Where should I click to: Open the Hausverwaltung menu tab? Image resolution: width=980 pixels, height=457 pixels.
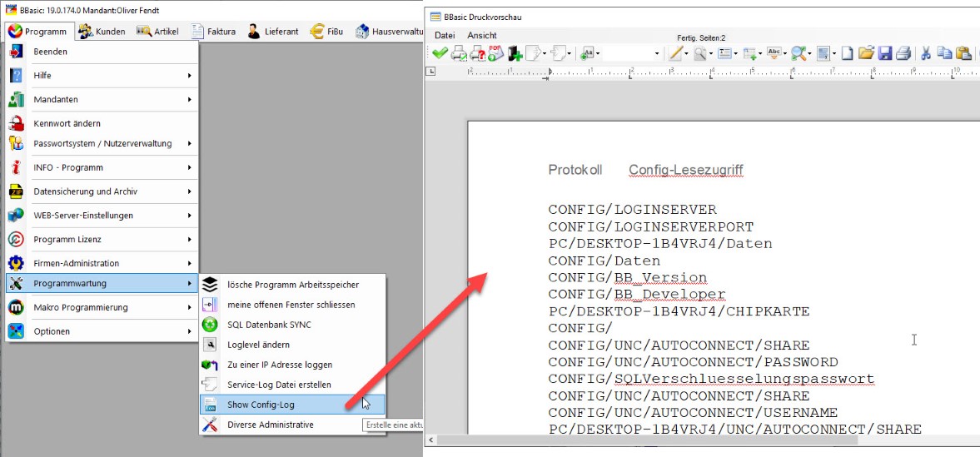(x=389, y=32)
